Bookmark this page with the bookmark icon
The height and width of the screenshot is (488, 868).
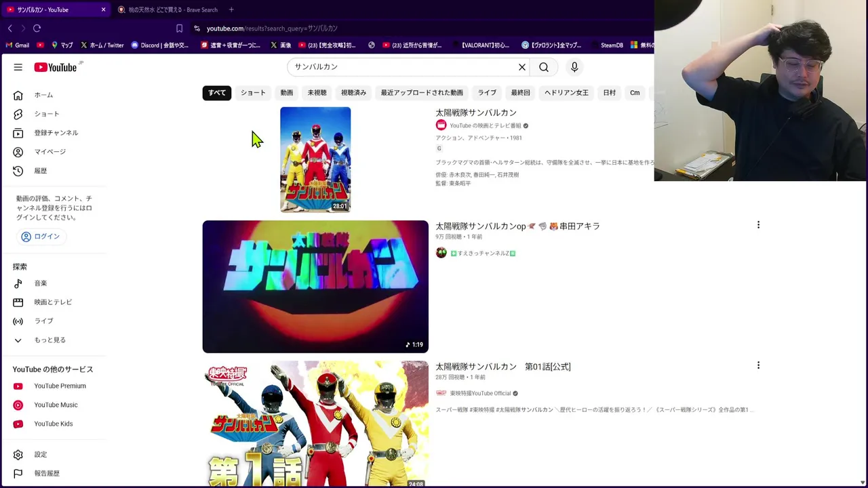tap(179, 28)
